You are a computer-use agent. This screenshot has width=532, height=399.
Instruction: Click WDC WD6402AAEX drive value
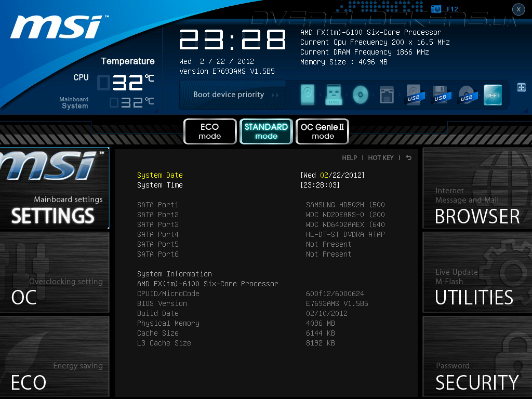click(345, 224)
